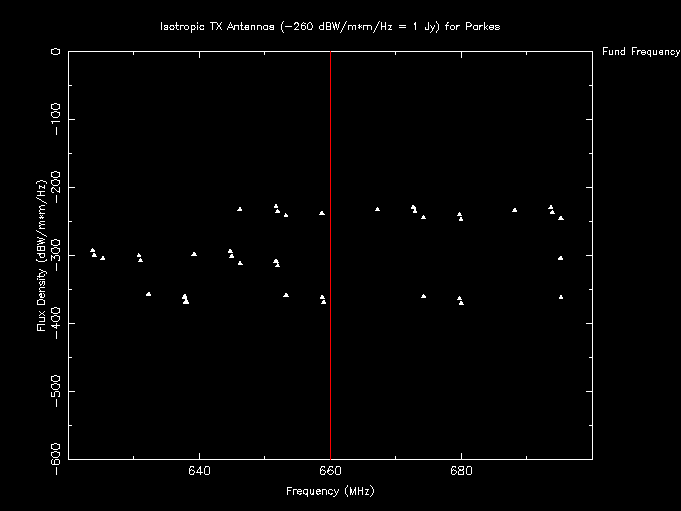This screenshot has width=681, height=511.
Task: Click the plot title mentioning Parkes
Action: click(x=330, y=26)
